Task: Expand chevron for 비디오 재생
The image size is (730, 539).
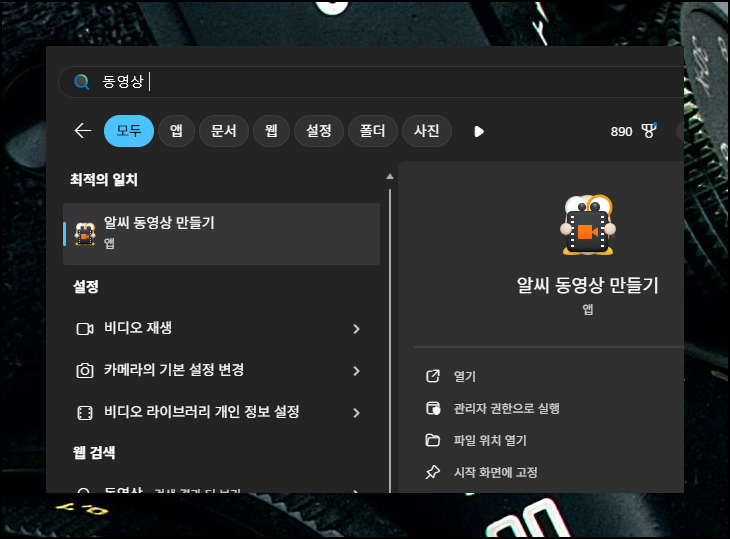Action: (356, 329)
